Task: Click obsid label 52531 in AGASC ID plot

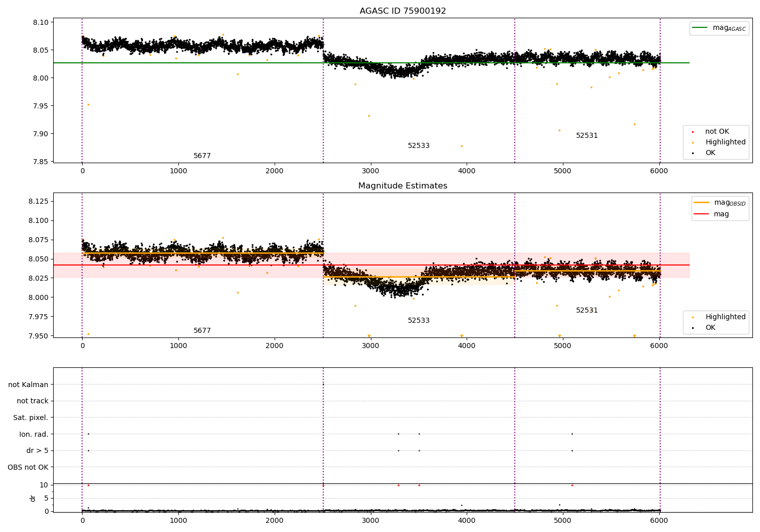Action: pos(587,136)
